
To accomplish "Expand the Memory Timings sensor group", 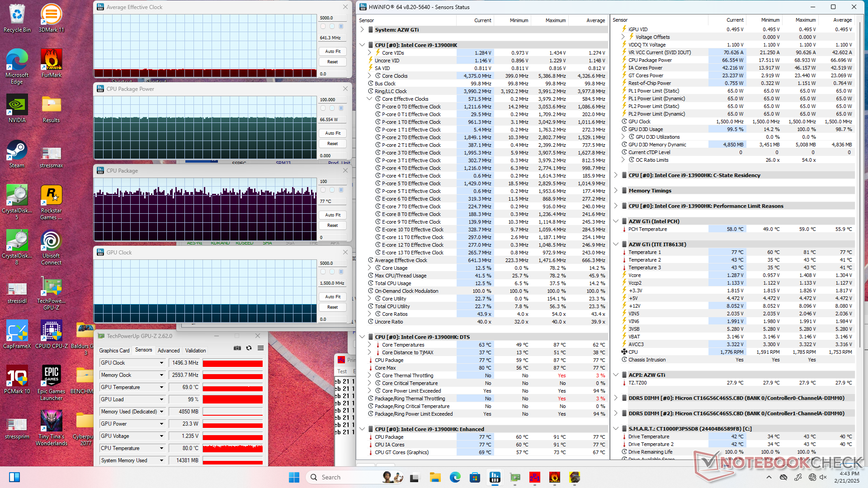I will (616, 191).
